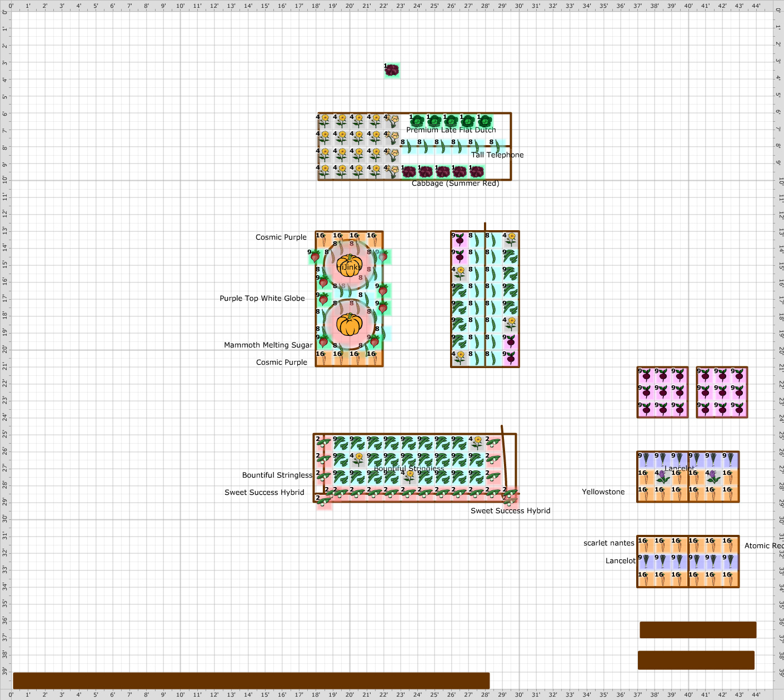Image resolution: width=784 pixels, height=700 pixels.
Task: Select the long brown bar along the bottom
Action: click(251, 681)
